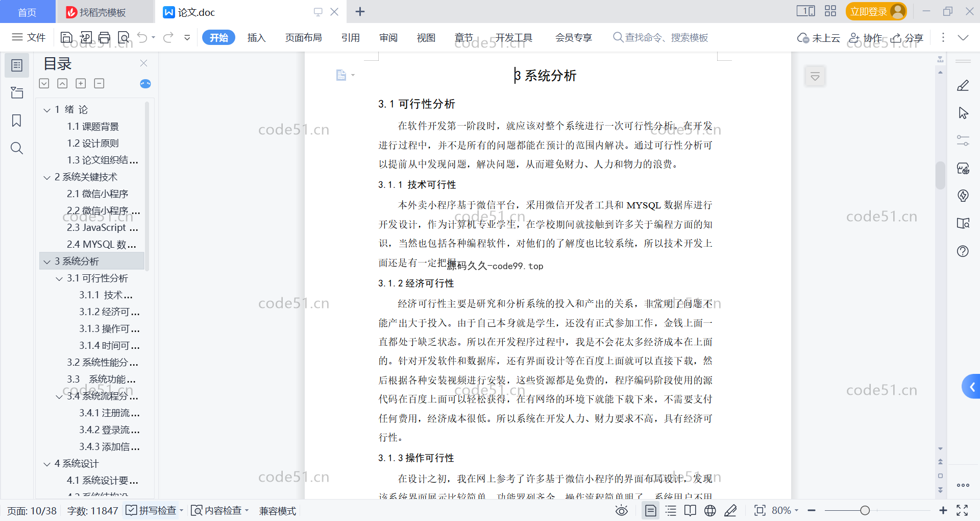Open the Bookmarks icon in left sidebar

[17, 121]
